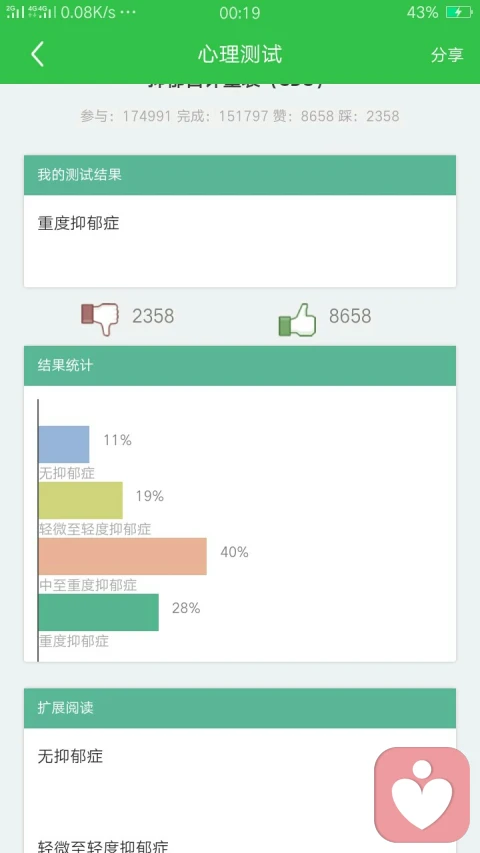Click the orange 40% bar

click(x=122, y=557)
